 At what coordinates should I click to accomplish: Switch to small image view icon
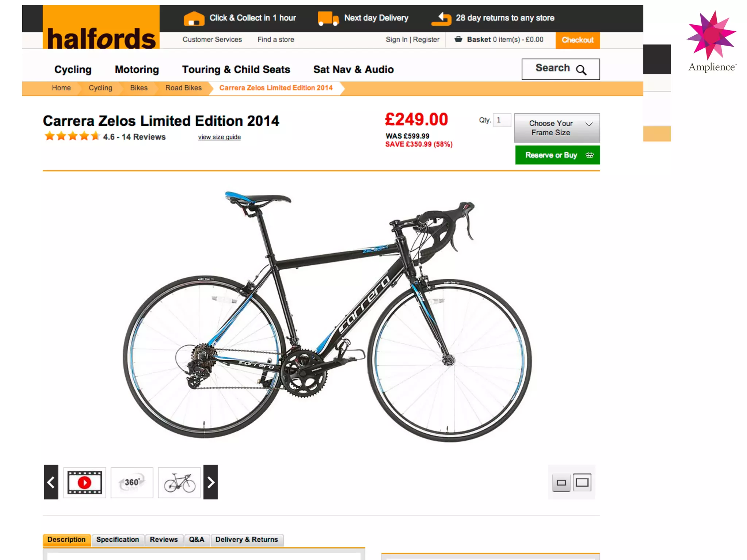point(561,483)
